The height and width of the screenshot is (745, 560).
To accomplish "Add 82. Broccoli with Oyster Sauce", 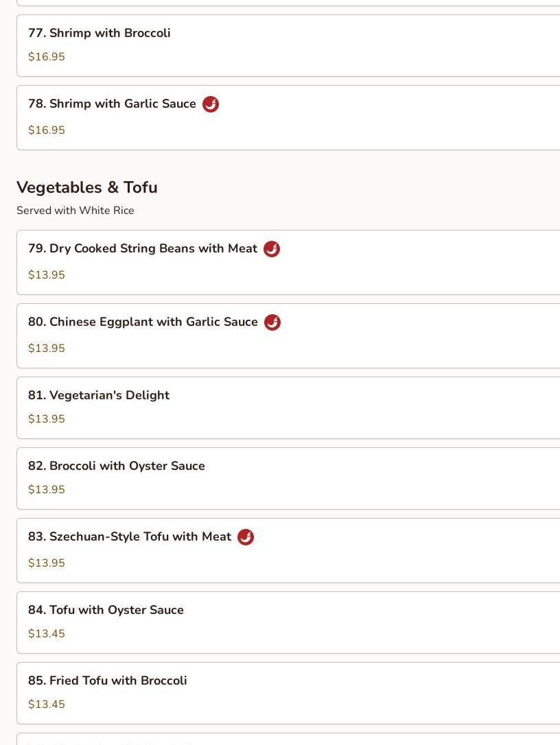I will [x=117, y=466].
